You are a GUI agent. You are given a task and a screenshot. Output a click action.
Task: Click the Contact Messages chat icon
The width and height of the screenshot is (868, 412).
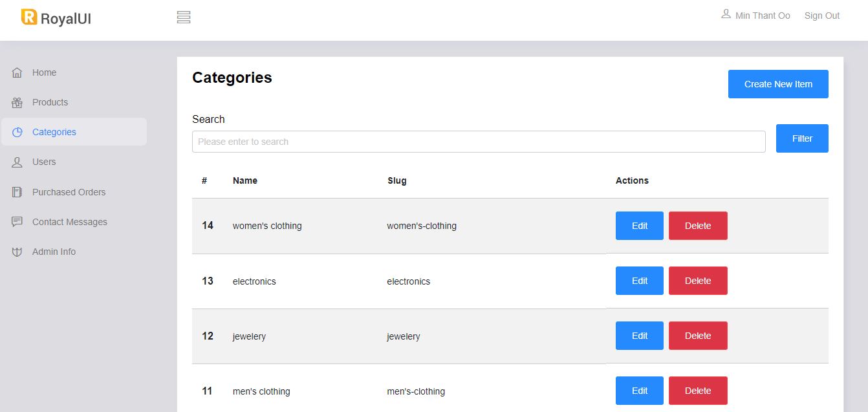(x=17, y=222)
